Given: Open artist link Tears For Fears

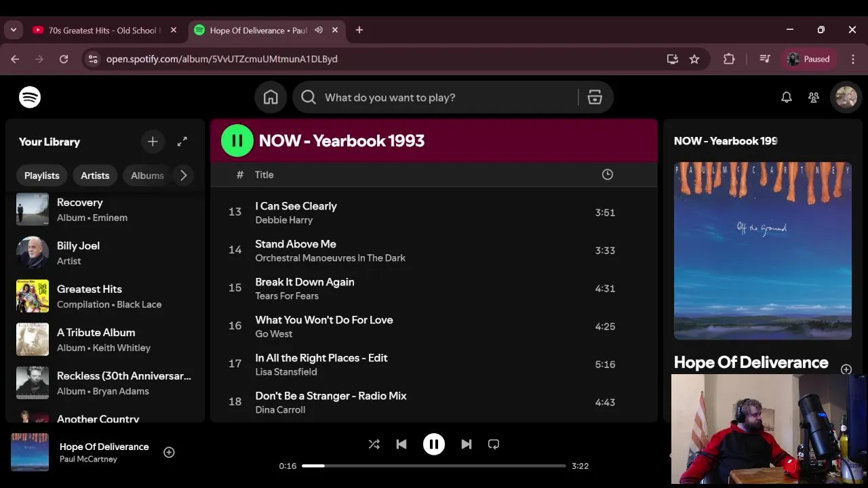Looking at the screenshot, I should [287, 296].
